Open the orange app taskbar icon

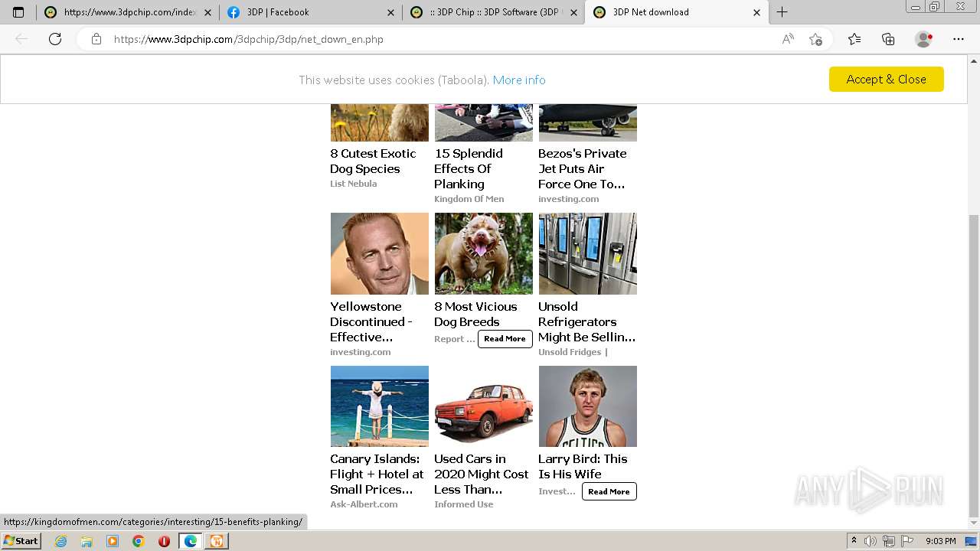[x=217, y=541]
